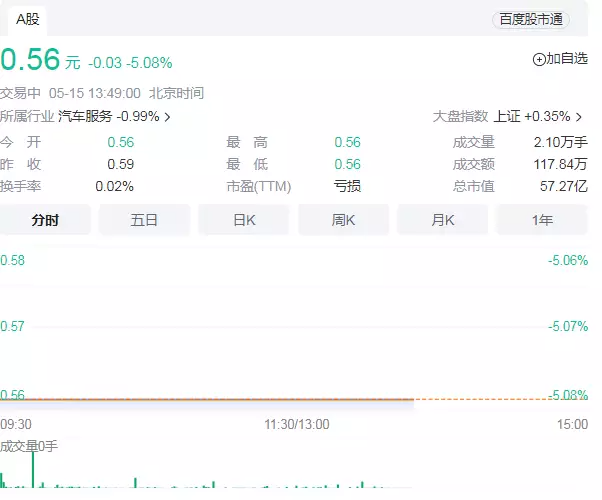
Task: Expand 上证 index chevron arrow
Action: pyautogui.click(x=579, y=117)
